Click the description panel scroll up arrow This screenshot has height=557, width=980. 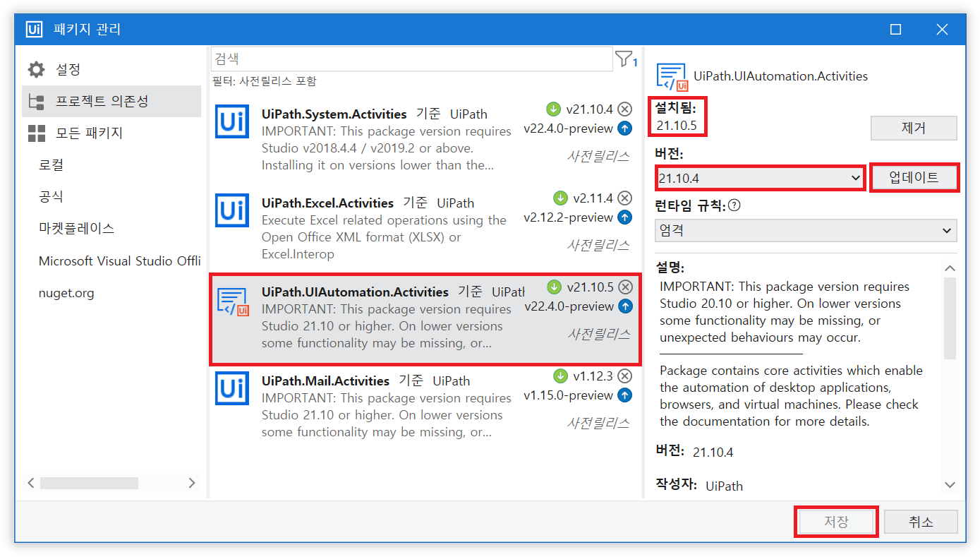(x=950, y=268)
